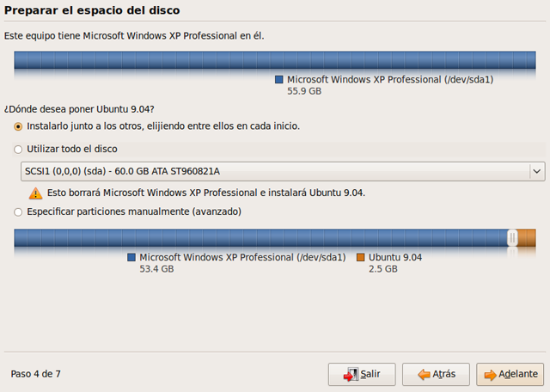The image size is (550, 392).
Task: Click the forward arrow icon on Adelante
Action: [x=489, y=375]
